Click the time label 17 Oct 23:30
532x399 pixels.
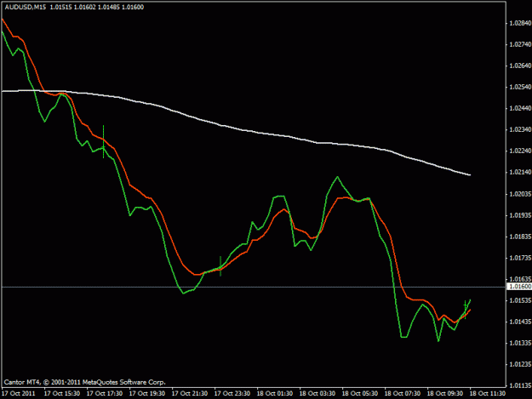click(x=232, y=394)
